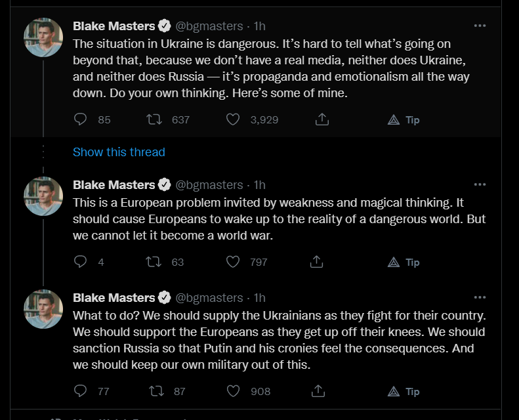Image resolution: width=519 pixels, height=420 pixels.
Task: Retweet the tweet with 87 retweets
Action: (x=156, y=391)
